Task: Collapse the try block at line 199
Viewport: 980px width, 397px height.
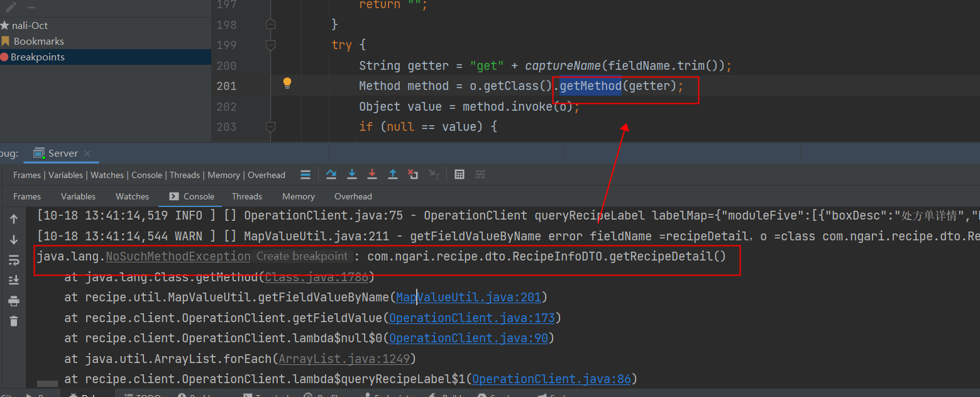Action: (x=270, y=45)
